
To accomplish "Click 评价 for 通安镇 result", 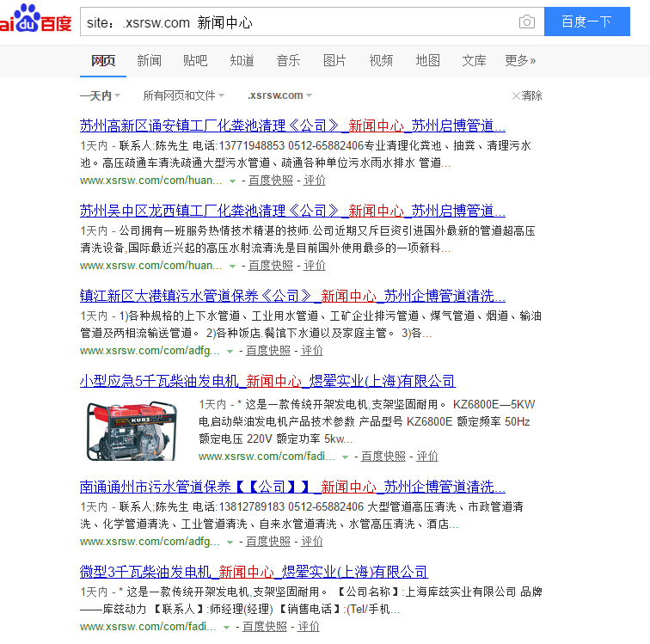I will coord(315,181).
